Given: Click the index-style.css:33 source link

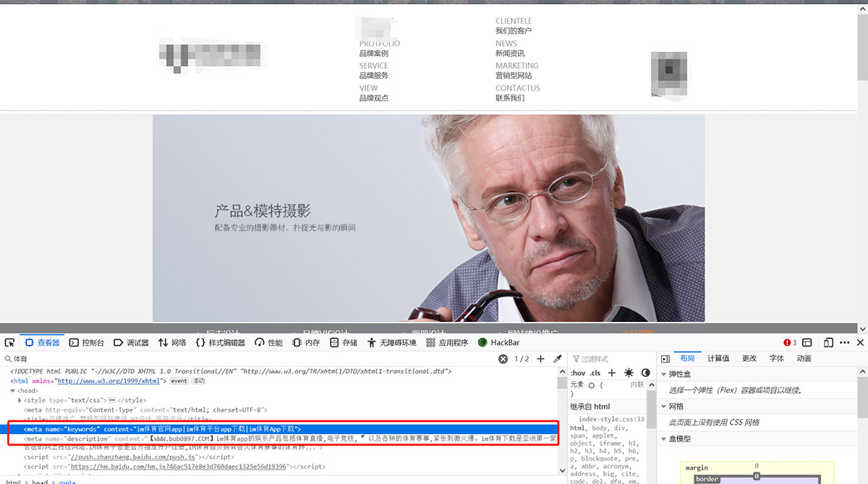Looking at the screenshot, I should click(611, 419).
